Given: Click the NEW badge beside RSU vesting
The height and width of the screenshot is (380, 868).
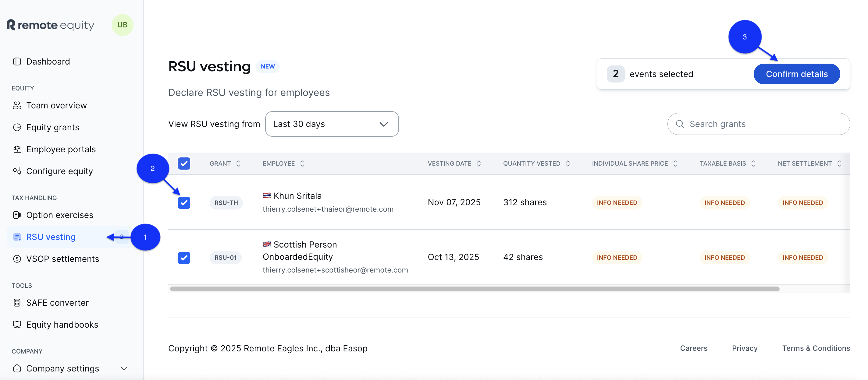Looking at the screenshot, I should (x=268, y=66).
